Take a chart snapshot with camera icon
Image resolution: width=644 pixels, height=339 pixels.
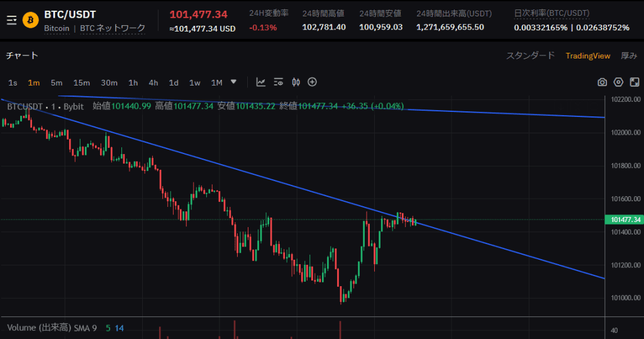click(x=602, y=82)
